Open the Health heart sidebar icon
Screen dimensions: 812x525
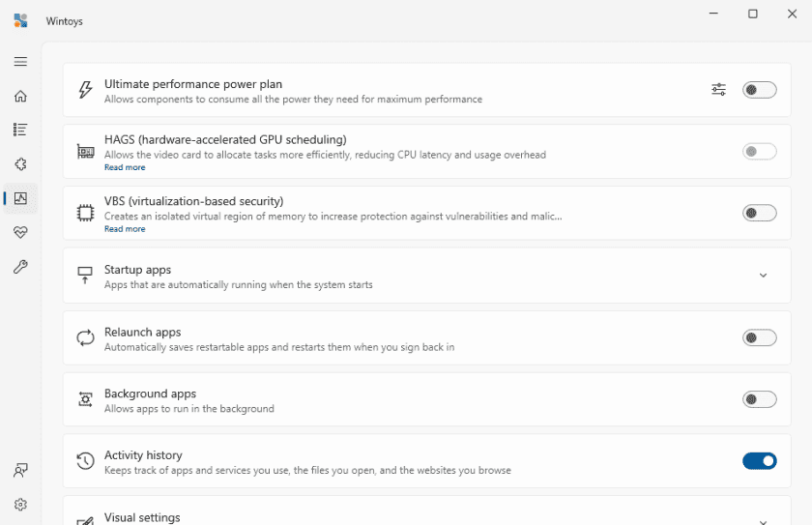point(20,233)
